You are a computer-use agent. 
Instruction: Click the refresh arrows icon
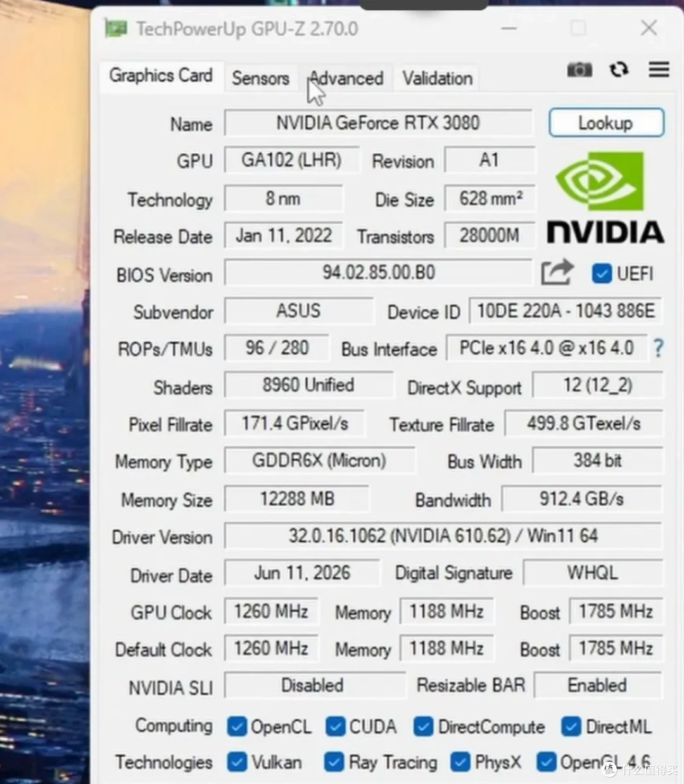click(619, 69)
